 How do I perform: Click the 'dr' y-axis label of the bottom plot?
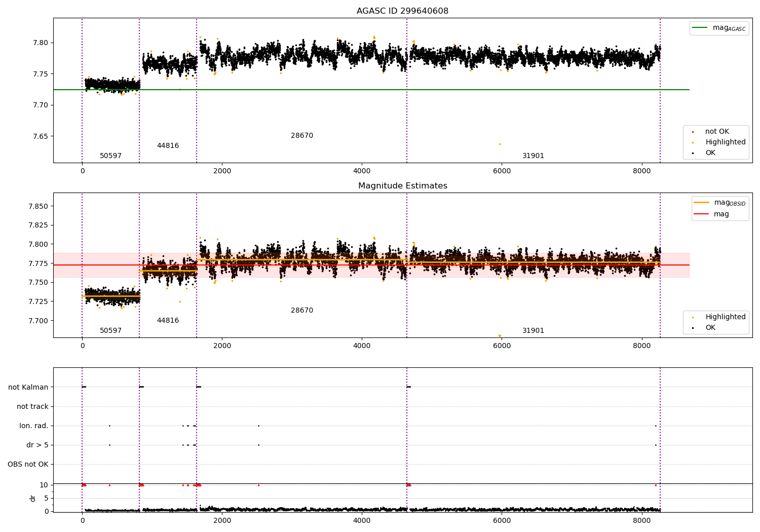(x=33, y=498)
